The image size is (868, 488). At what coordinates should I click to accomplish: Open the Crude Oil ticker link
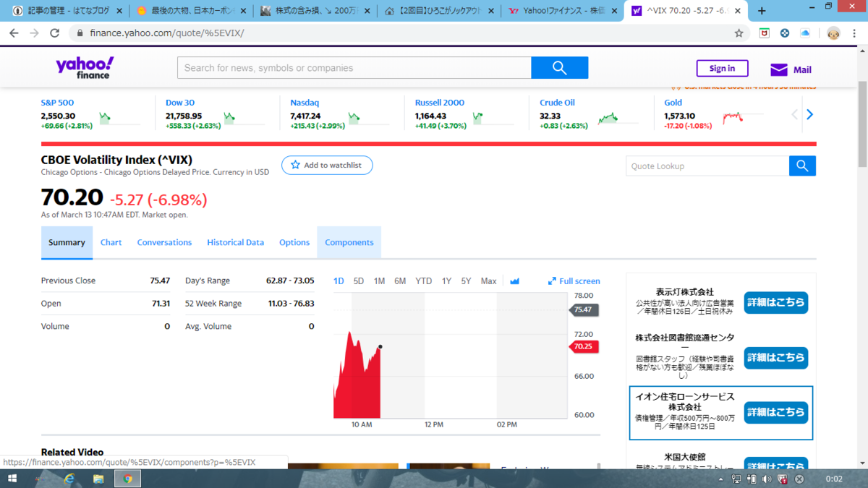557,103
